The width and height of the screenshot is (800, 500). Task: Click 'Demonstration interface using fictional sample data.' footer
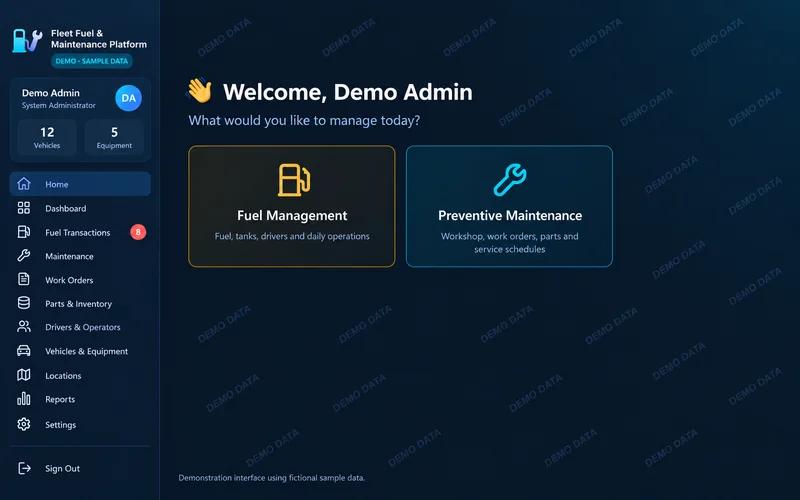271,478
